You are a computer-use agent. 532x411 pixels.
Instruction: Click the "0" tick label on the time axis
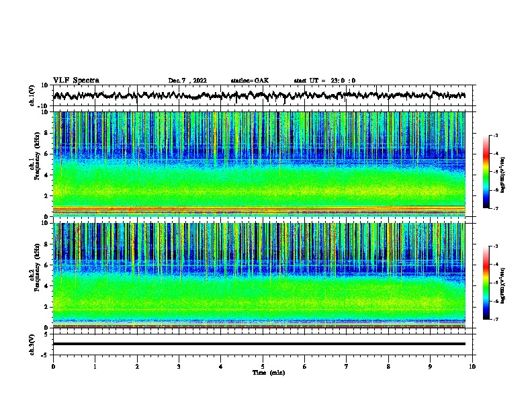(53, 367)
